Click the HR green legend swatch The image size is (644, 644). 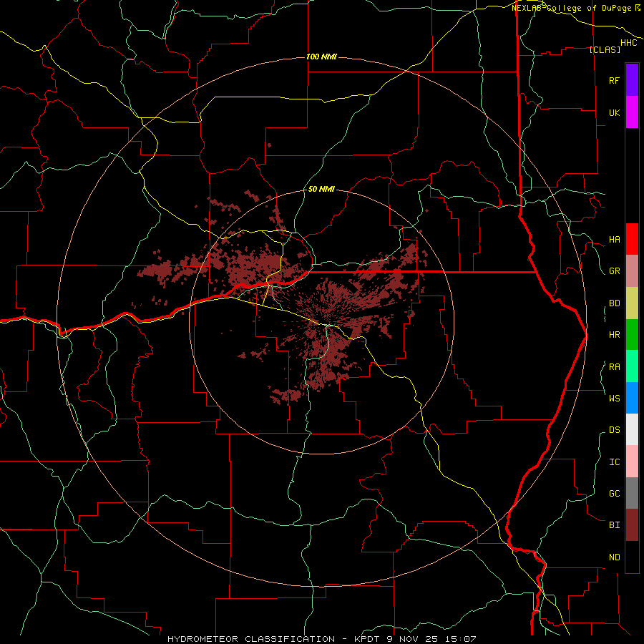coord(632,334)
